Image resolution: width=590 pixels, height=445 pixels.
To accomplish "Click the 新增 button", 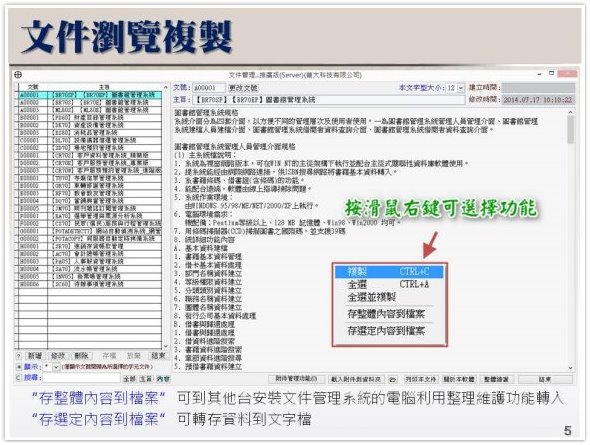I will tap(35, 356).
